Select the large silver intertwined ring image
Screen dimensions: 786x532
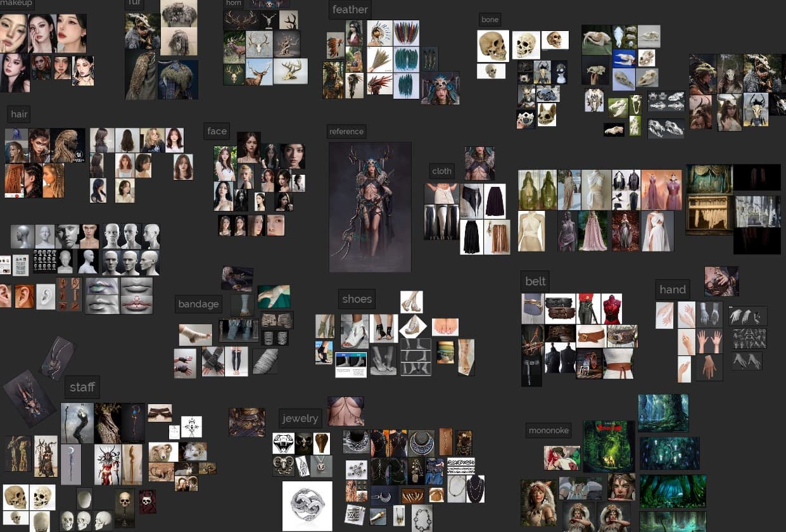tap(307, 505)
